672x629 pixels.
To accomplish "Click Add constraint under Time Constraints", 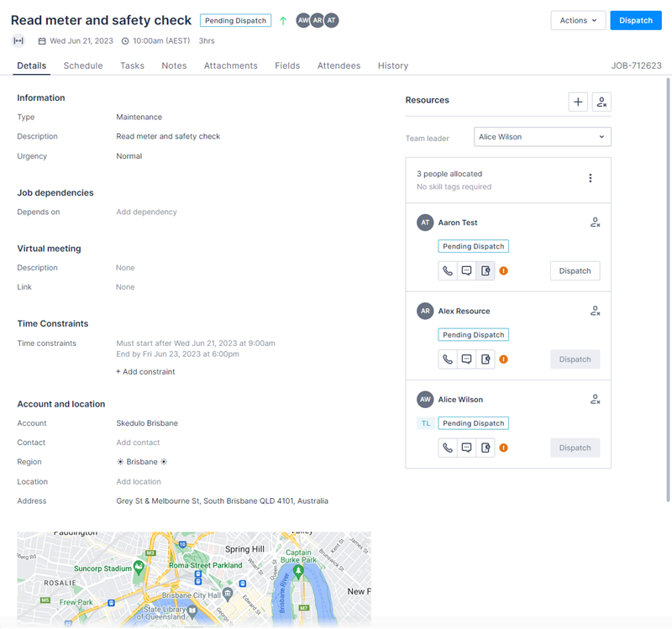I will [145, 371].
